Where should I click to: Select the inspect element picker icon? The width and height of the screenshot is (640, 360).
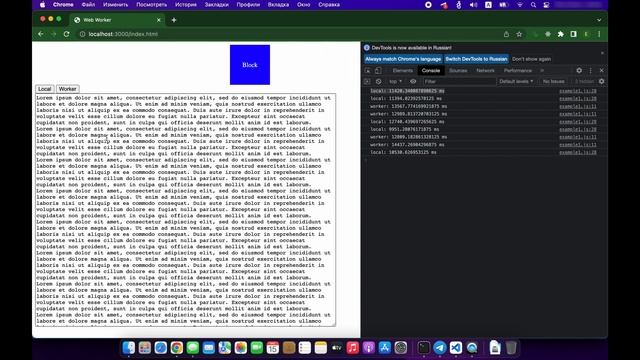click(367, 71)
